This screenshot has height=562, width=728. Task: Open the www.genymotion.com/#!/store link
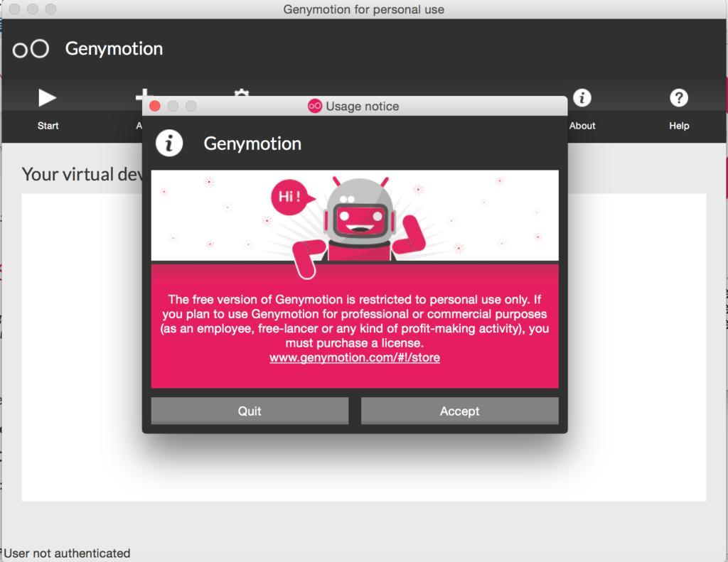[355, 357]
